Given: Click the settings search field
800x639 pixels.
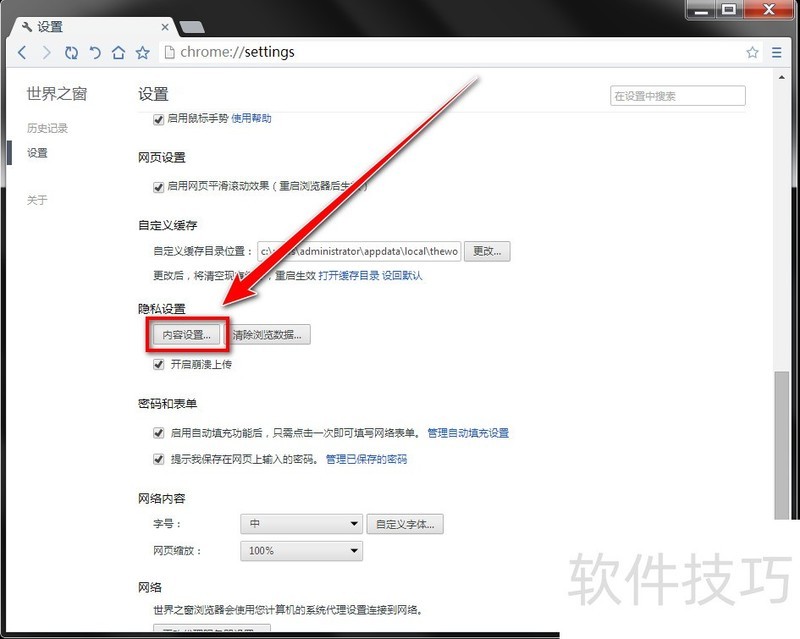Looking at the screenshot, I should 677,96.
